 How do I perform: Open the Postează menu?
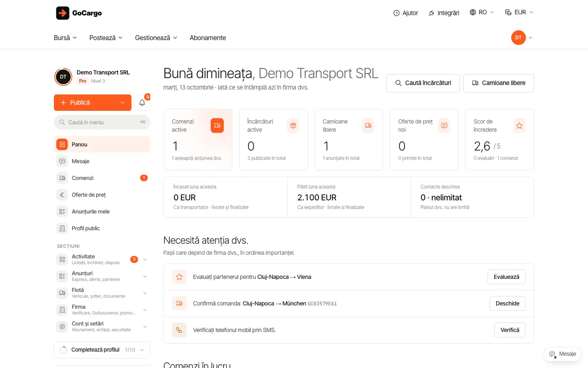(x=106, y=38)
